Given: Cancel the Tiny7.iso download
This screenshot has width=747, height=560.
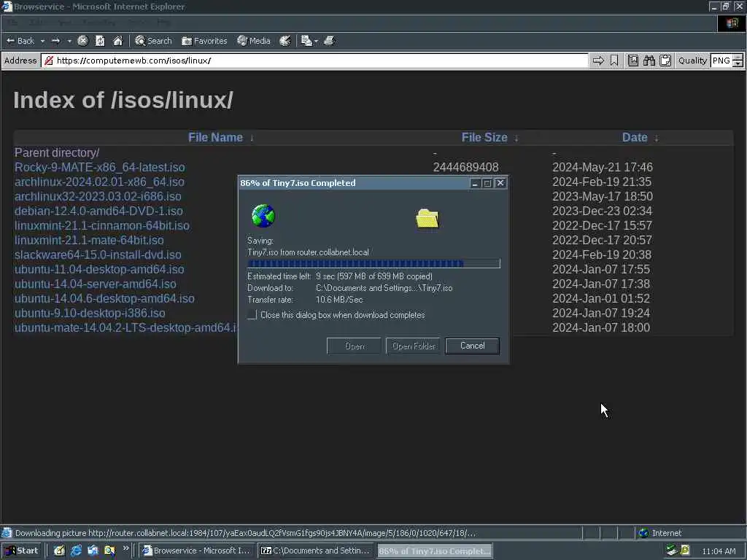Looking at the screenshot, I should pos(472,346).
